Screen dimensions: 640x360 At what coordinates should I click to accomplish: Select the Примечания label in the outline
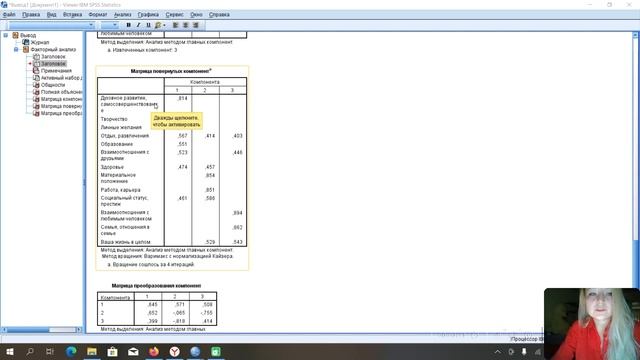click(56, 71)
